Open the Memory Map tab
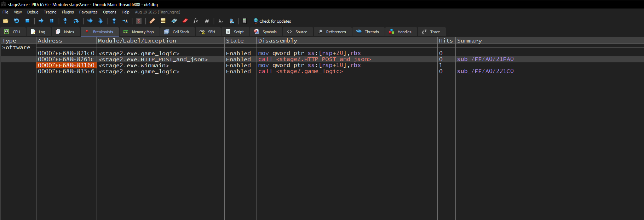 pos(139,32)
